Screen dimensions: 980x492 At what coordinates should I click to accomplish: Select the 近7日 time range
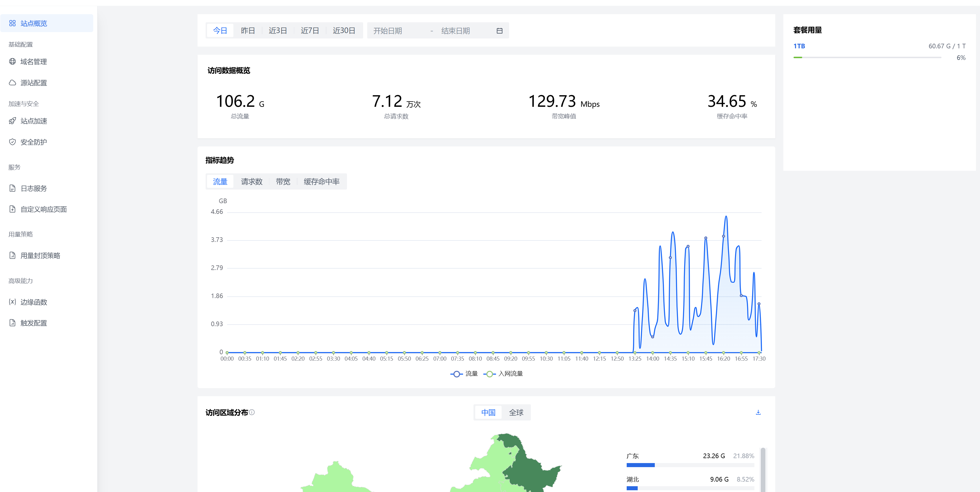point(310,31)
